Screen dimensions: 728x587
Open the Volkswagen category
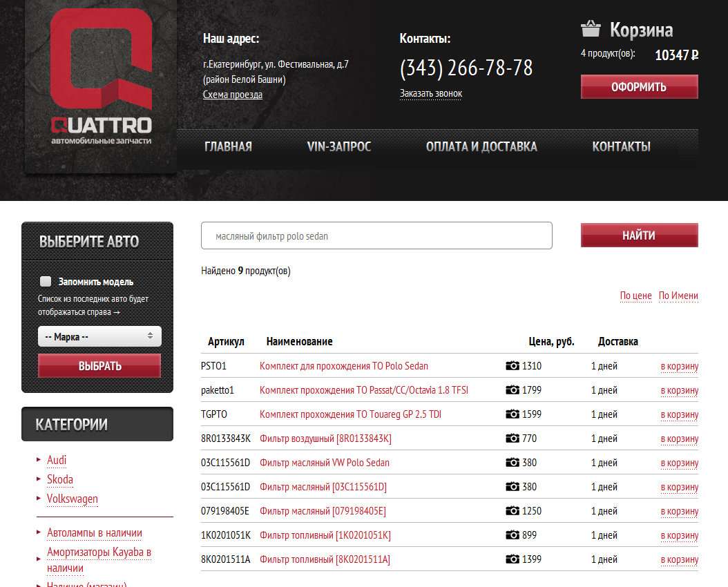pos(73,499)
